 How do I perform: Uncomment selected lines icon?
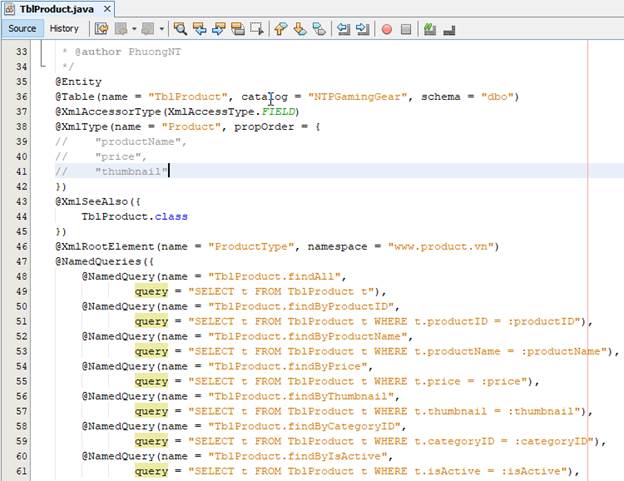tap(449, 29)
